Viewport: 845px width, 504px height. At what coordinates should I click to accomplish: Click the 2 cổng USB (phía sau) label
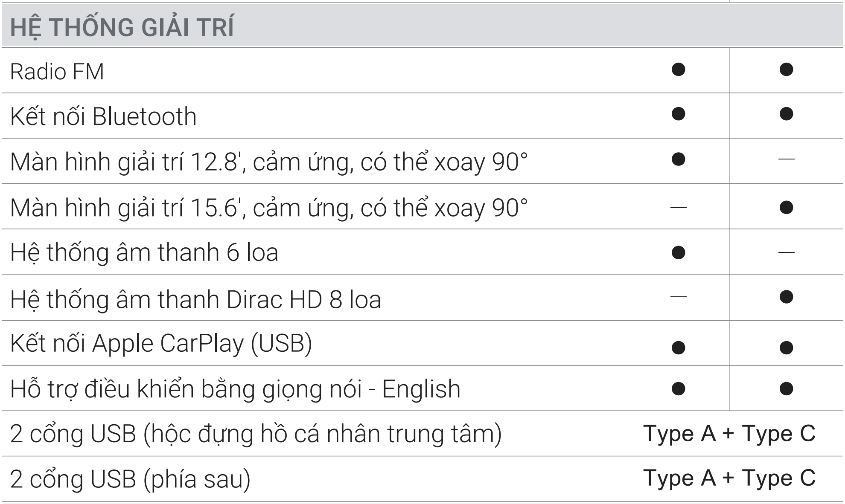click(130, 479)
